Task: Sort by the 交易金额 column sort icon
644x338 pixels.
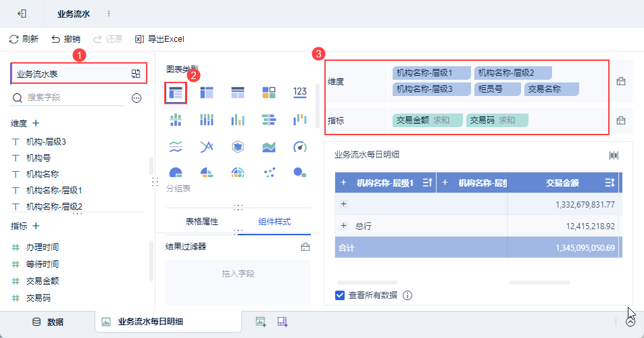Action: (609, 183)
